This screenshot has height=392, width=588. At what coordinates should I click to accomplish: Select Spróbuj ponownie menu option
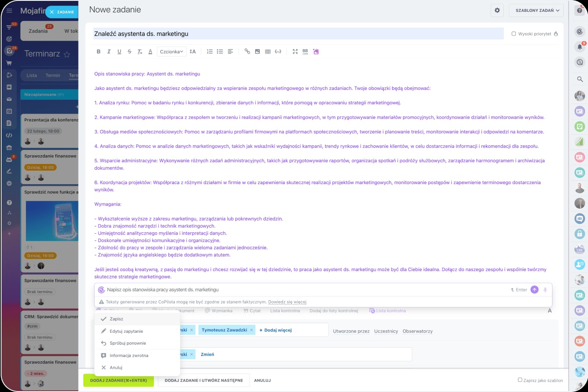[x=128, y=343]
